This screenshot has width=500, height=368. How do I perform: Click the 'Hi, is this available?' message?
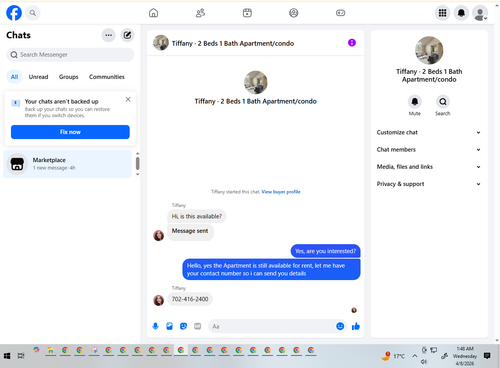click(x=197, y=216)
